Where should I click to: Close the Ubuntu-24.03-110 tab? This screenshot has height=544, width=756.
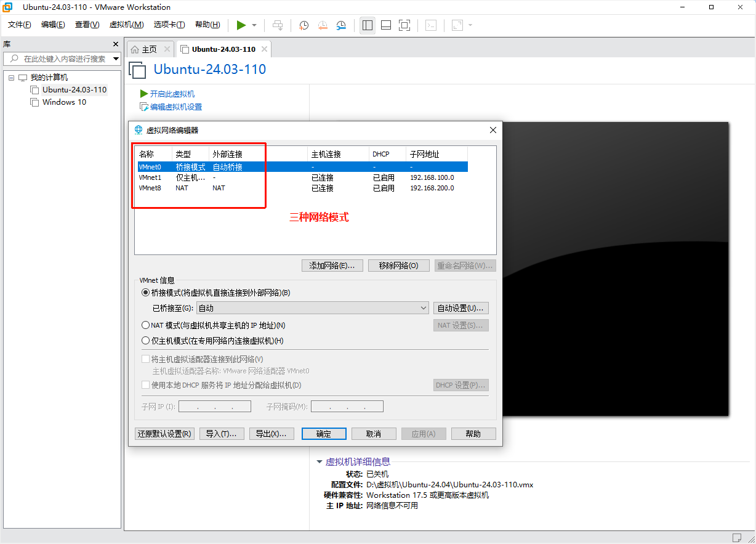pos(264,49)
